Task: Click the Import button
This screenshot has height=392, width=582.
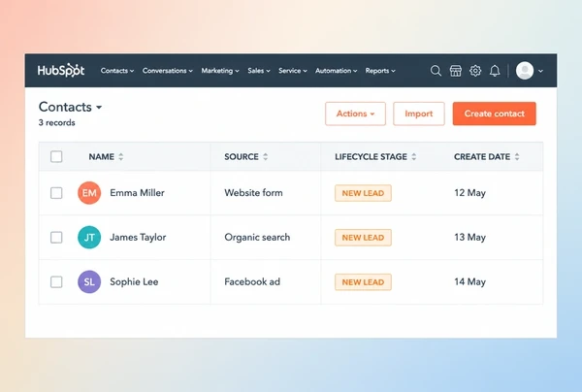Action: coord(419,114)
